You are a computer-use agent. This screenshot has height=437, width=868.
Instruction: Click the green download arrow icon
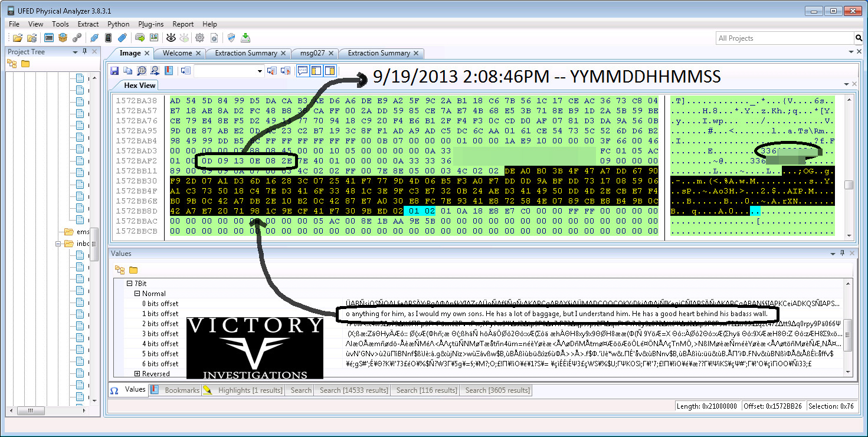(x=245, y=38)
